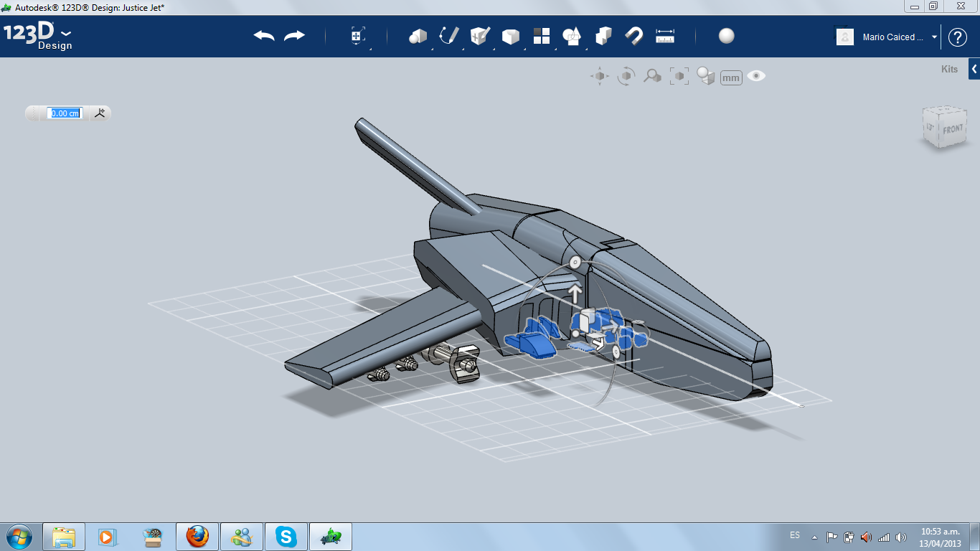Click the Fit view tool
This screenshot has width=980, height=551.
679,76
